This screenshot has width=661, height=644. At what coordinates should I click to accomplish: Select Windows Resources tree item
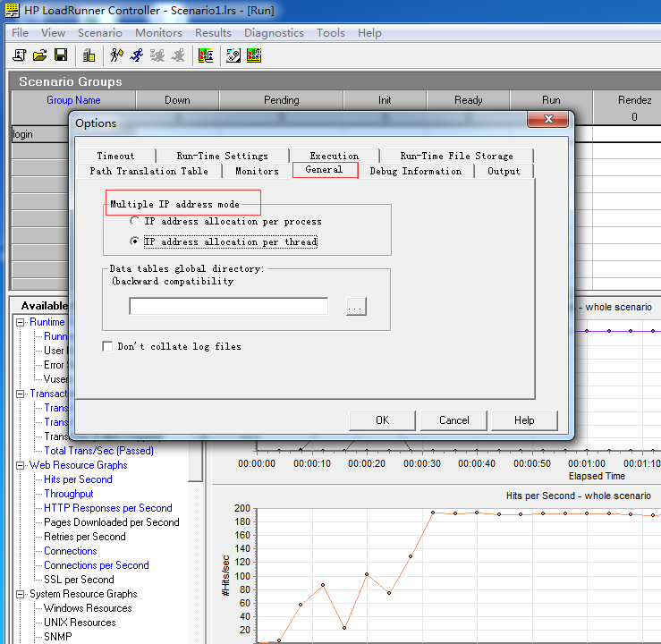pyautogui.click(x=88, y=608)
